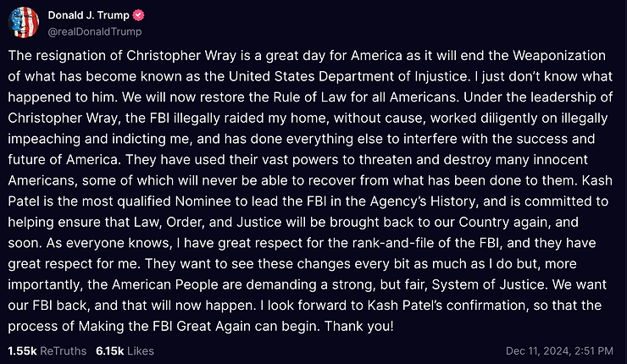
Task: Click "Agency's History" in the post
Action: 424,201
